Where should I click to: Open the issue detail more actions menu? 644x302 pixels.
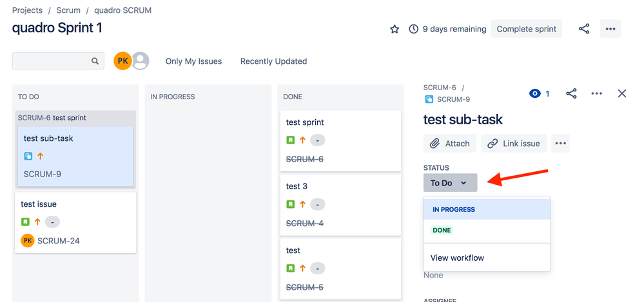point(596,93)
